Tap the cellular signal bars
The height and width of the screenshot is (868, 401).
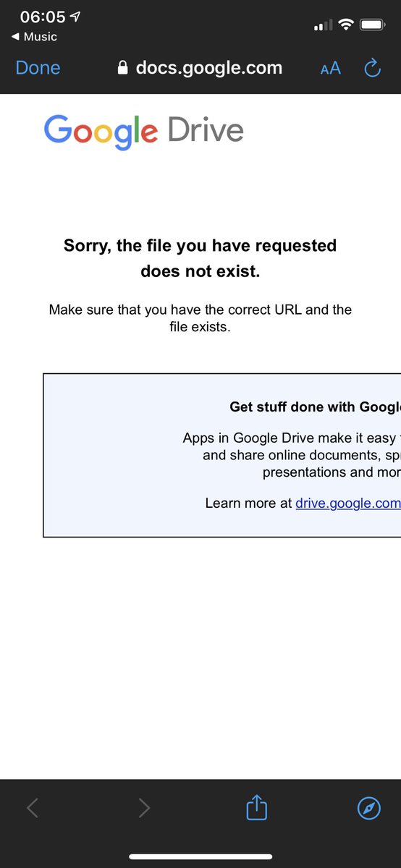point(323,26)
